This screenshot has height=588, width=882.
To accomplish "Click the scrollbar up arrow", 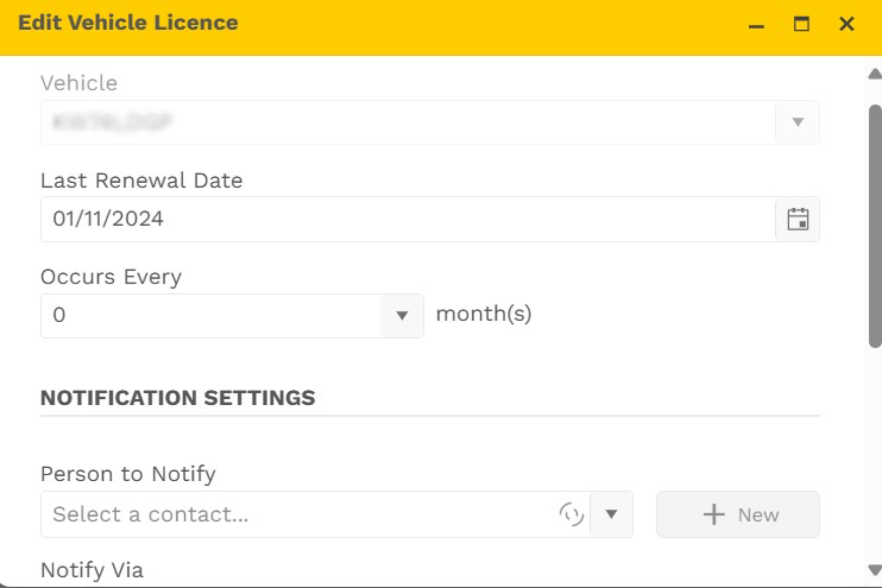I will coord(874,74).
